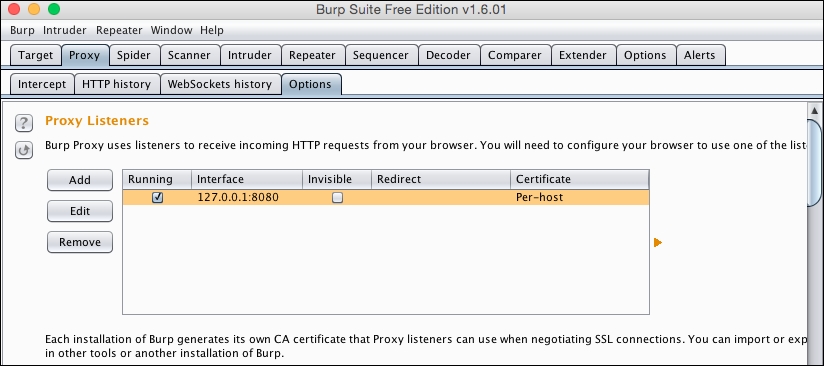The image size is (824, 366).
Task: Open the Window menu
Action: [x=171, y=30]
